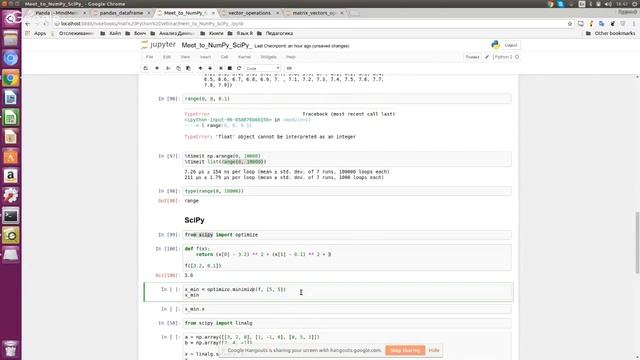Open the Widgets menu

point(269,57)
